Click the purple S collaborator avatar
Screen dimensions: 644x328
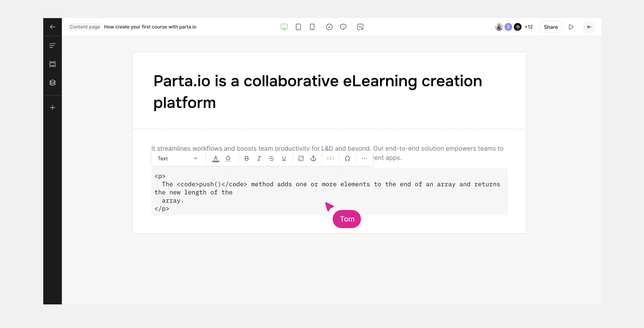tap(508, 27)
